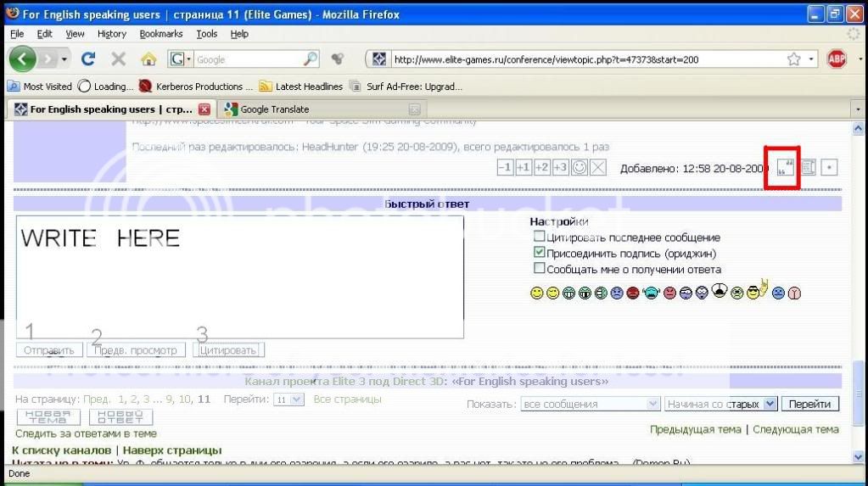Click the Firefox reload page icon
The width and height of the screenshot is (868, 486).
(x=87, y=59)
